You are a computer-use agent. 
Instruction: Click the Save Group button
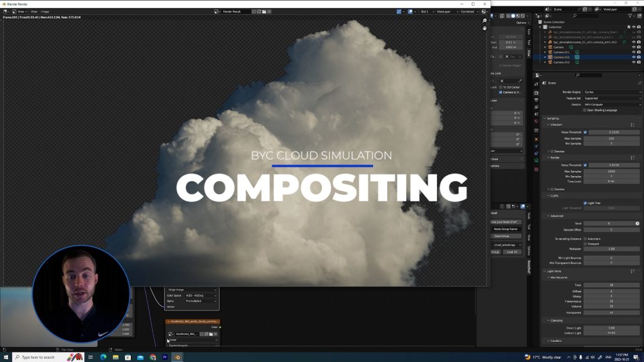506,236
